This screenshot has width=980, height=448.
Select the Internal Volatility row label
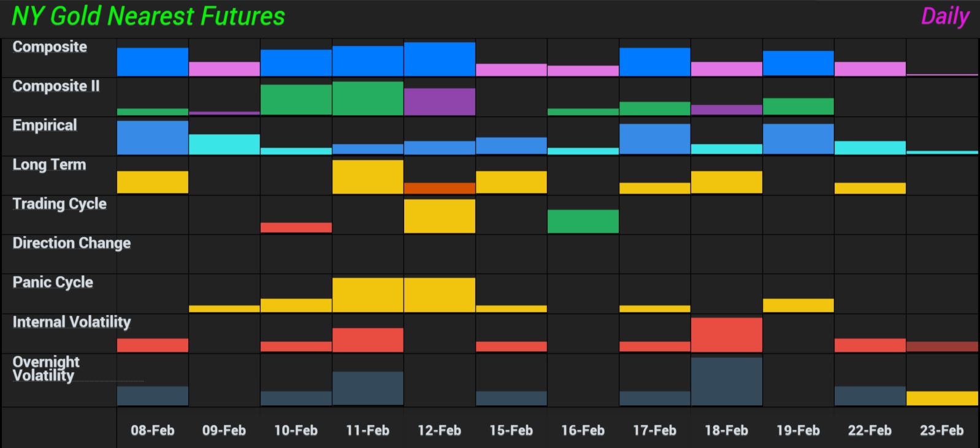pos(72,322)
